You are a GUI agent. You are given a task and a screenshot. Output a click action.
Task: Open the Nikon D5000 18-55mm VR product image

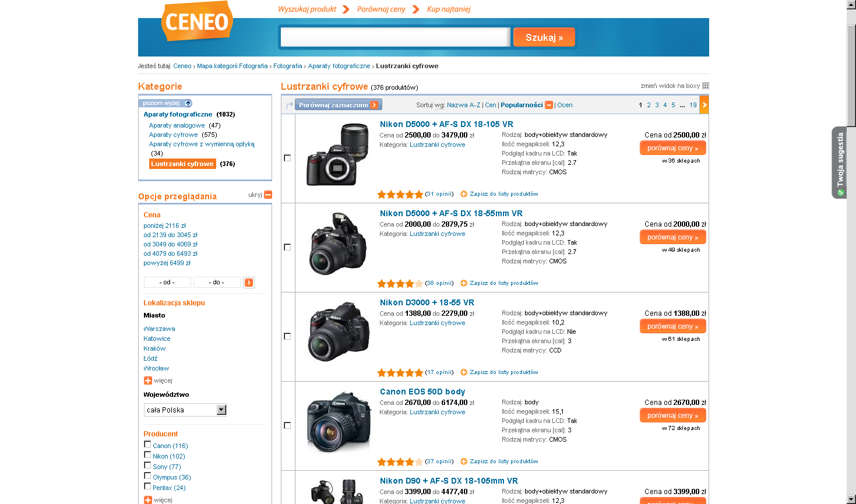tap(338, 244)
